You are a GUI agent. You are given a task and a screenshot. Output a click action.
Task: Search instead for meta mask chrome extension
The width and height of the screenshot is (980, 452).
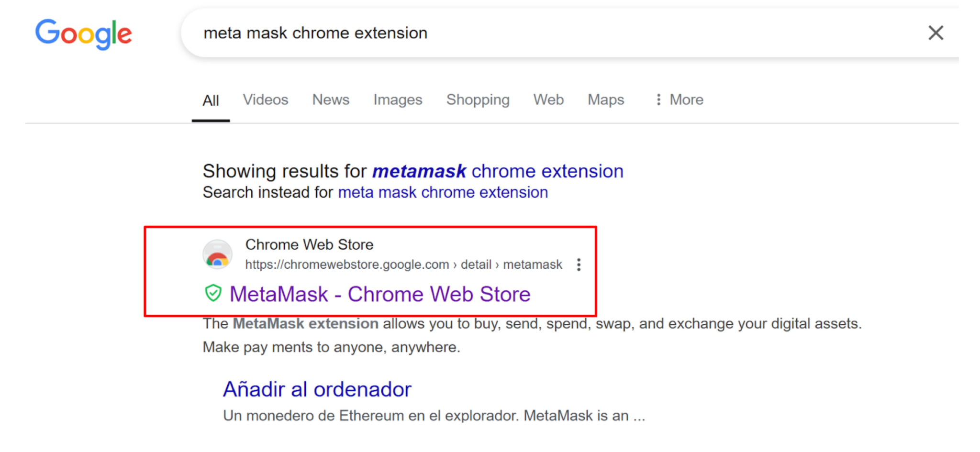pos(443,192)
